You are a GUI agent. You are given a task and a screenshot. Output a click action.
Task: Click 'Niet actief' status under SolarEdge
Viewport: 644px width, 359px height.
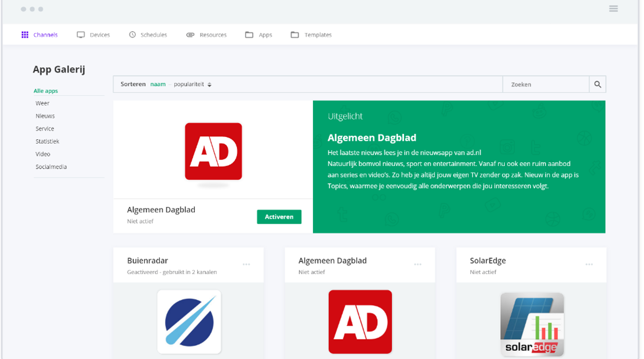tap(483, 272)
